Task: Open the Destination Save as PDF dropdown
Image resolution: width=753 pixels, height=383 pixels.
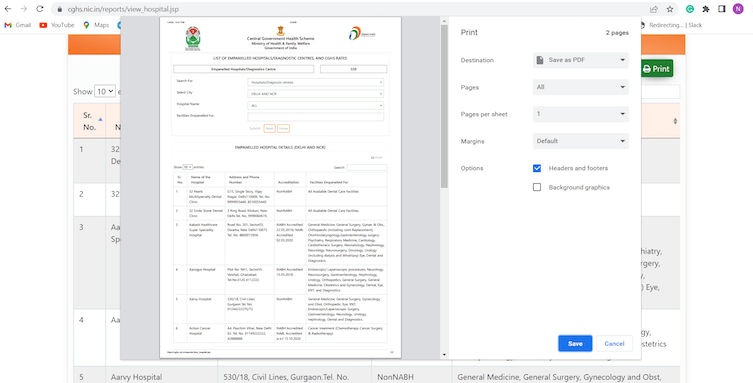Action: pyautogui.click(x=581, y=60)
